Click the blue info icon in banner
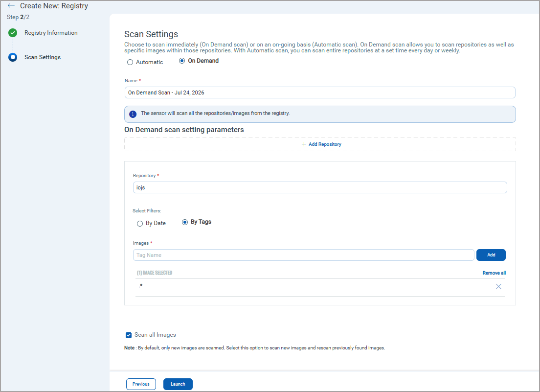Image resolution: width=540 pixels, height=392 pixels. pos(133,114)
